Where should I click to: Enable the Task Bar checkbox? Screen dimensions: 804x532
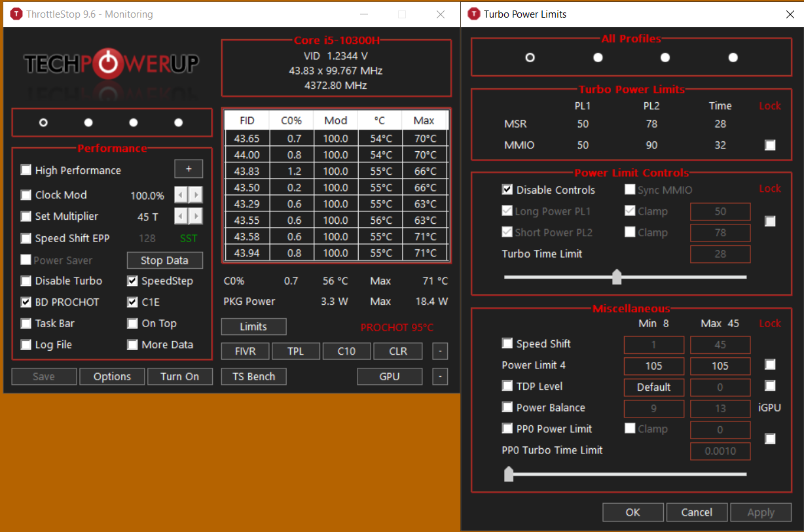point(26,323)
